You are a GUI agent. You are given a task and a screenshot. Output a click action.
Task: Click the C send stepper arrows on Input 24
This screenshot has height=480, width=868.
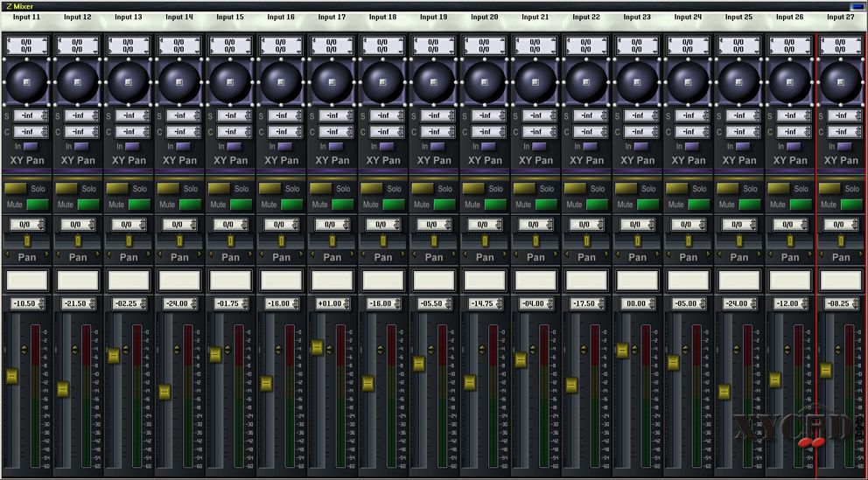tap(706, 132)
